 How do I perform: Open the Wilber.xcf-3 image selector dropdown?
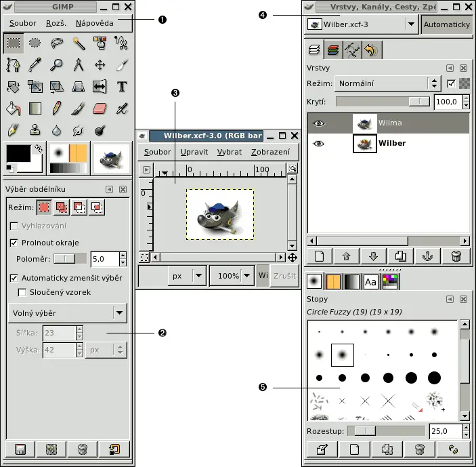click(410, 24)
